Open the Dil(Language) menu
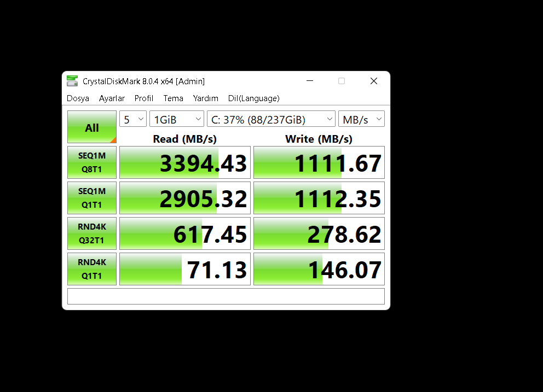 coord(253,98)
